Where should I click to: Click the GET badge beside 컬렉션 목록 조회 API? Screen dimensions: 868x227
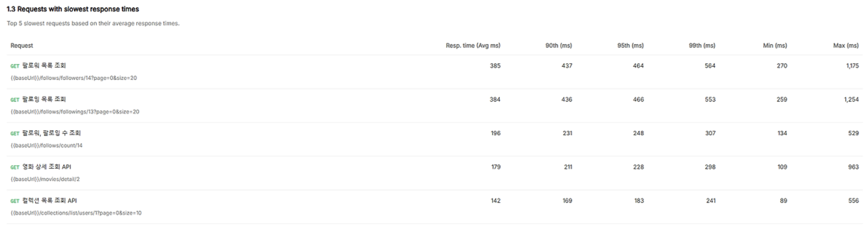(15, 201)
